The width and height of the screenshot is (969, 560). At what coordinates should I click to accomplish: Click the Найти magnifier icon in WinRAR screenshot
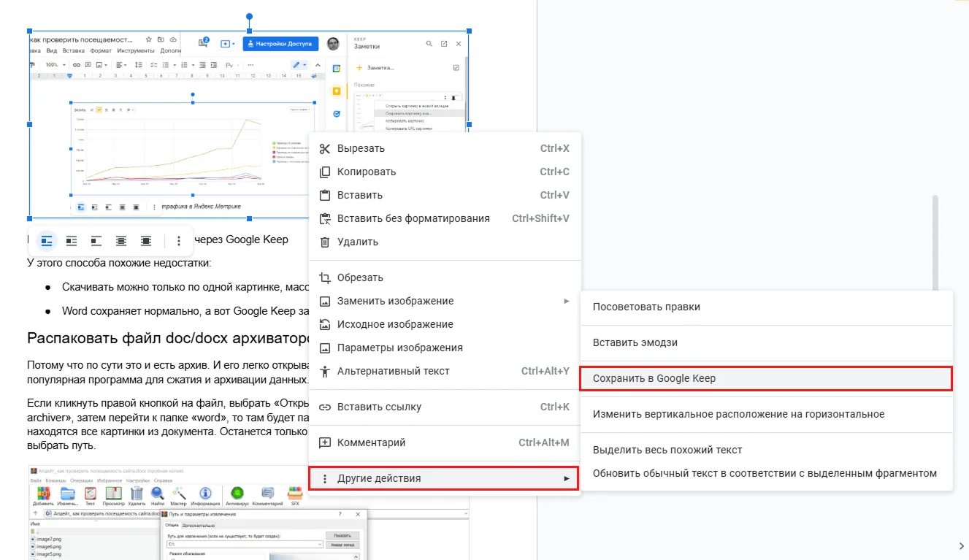pyautogui.click(x=157, y=496)
